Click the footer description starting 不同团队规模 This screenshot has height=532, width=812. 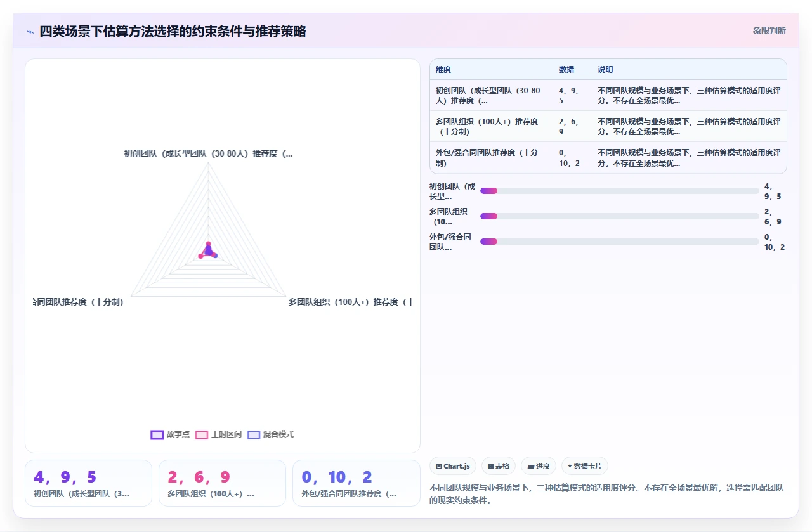coord(607,493)
